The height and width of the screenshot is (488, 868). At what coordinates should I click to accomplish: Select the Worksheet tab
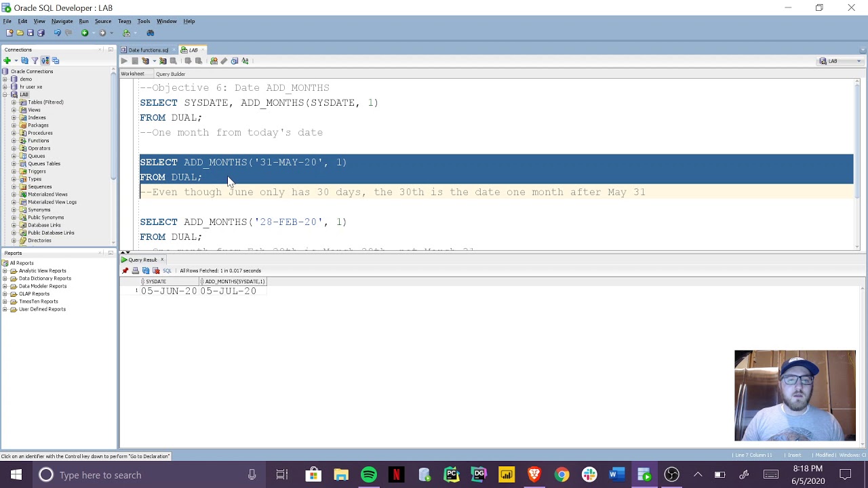(132, 74)
